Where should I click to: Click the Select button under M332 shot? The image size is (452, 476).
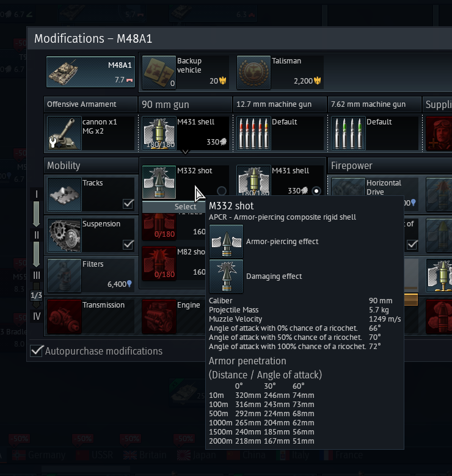click(173, 207)
